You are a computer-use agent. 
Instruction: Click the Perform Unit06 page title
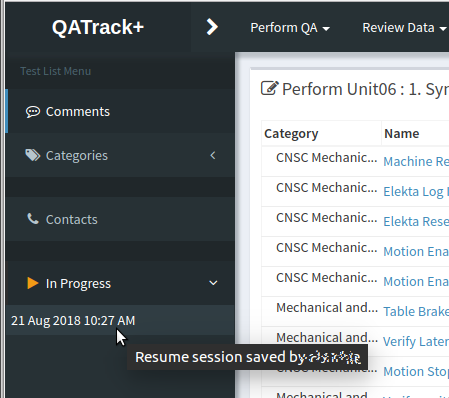tap(365, 89)
